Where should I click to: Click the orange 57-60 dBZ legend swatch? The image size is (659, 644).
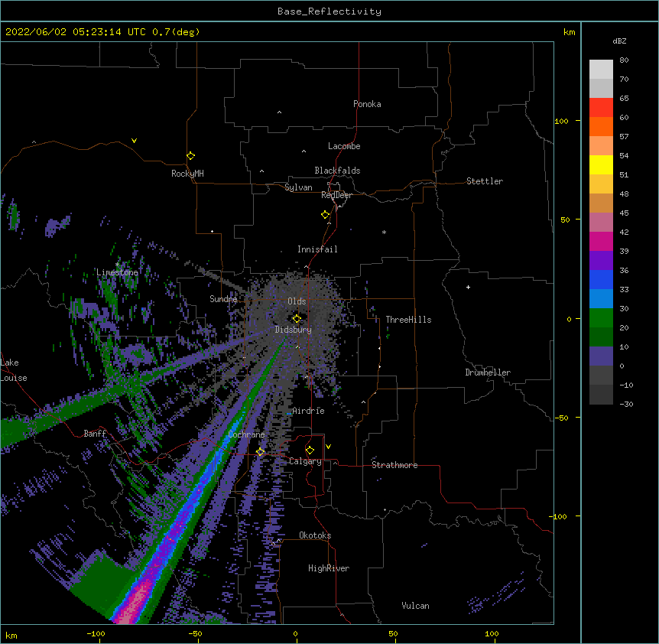click(x=601, y=127)
